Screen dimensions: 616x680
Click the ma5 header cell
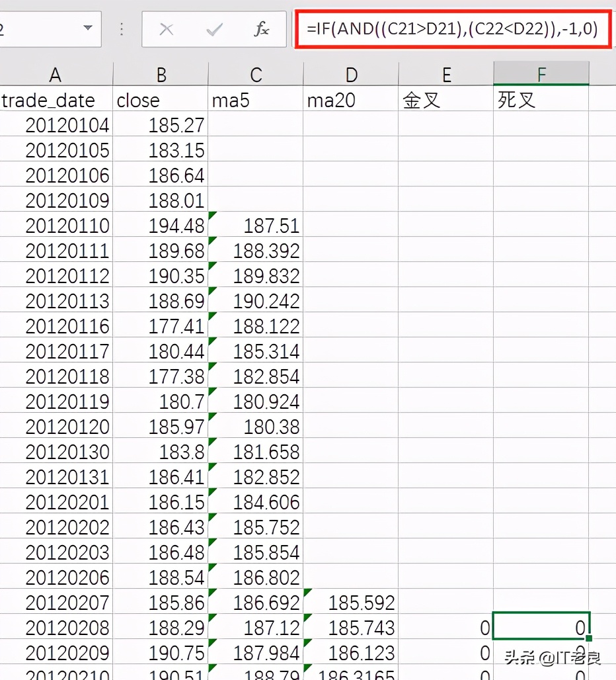(255, 101)
